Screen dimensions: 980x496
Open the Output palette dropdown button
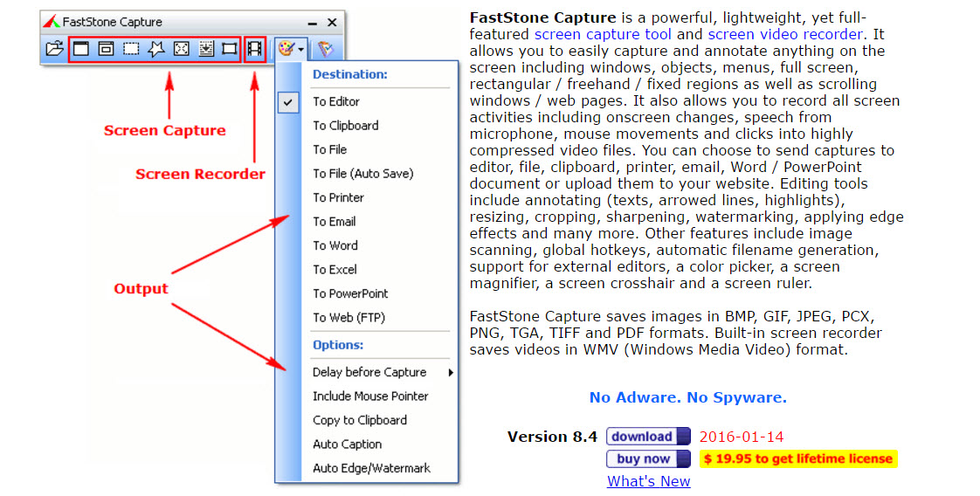tap(291, 48)
